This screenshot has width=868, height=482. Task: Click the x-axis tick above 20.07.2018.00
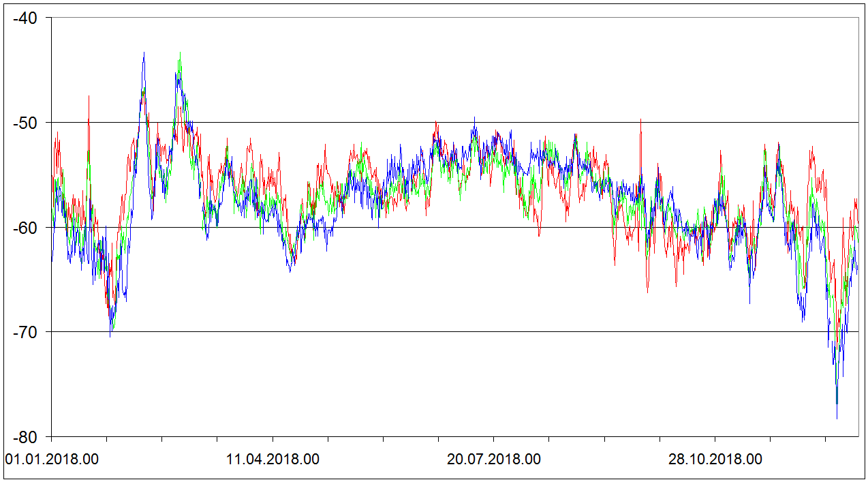point(493,439)
